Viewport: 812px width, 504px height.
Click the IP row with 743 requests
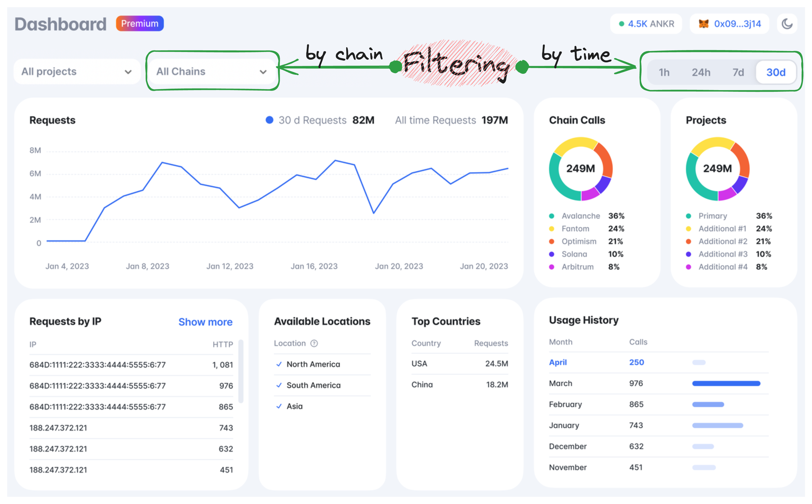pos(131,428)
